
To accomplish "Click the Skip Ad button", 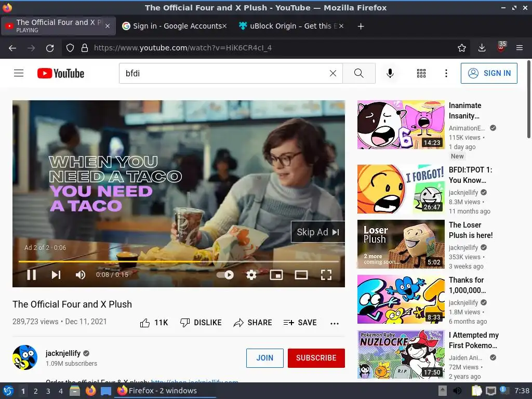I will tap(318, 232).
